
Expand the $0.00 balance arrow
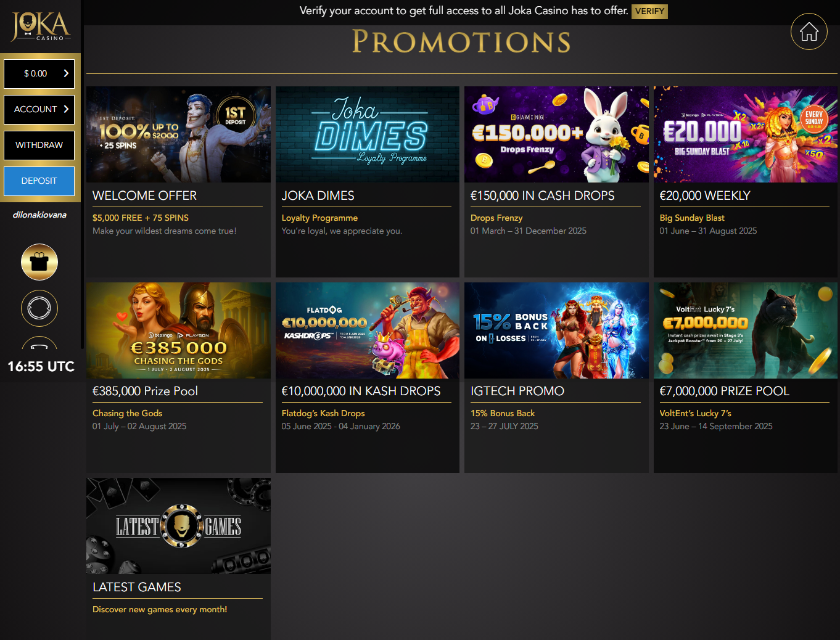click(66, 73)
